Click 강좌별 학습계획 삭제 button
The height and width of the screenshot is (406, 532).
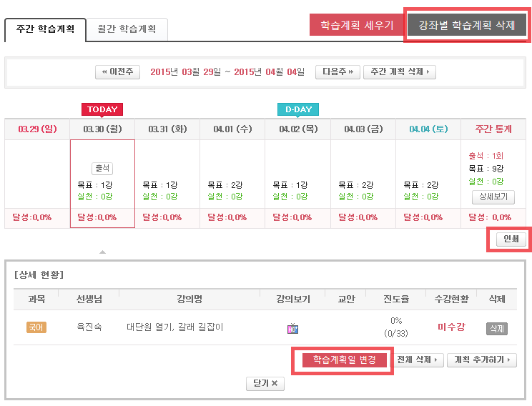(467, 25)
